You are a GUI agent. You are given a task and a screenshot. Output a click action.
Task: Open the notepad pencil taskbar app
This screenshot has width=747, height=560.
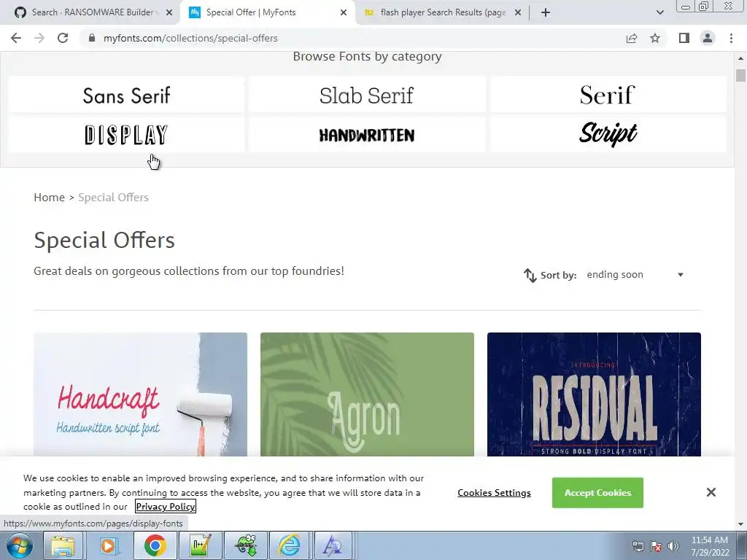click(x=200, y=545)
